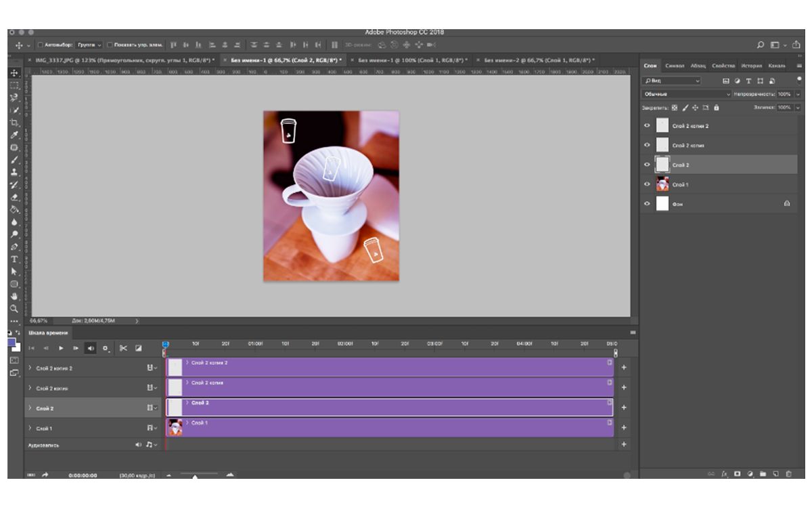Screen dimensions: 812x508
Task: Click the lock all padlock icon
Action: (x=717, y=108)
